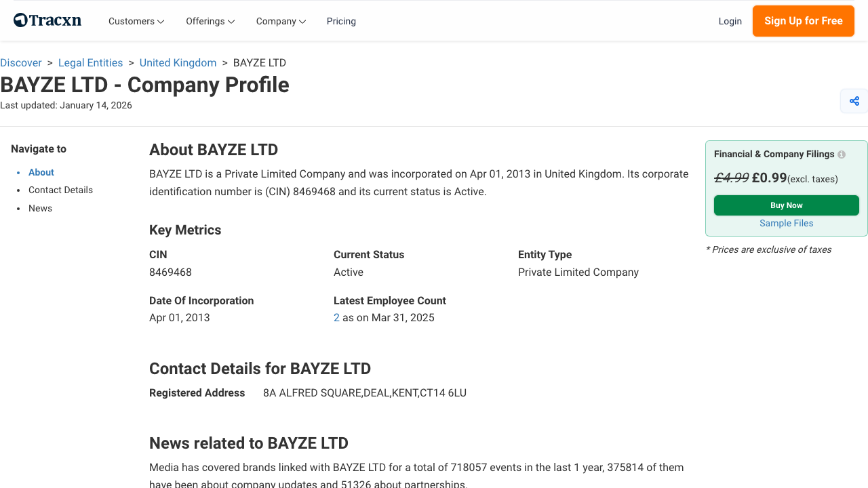Screen dimensions: 868x488
Task: Select About in the Navigate to sidebar
Action: (41, 172)
